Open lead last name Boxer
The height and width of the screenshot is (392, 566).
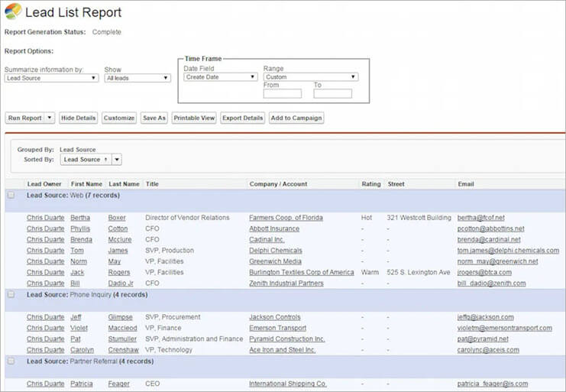117,218
